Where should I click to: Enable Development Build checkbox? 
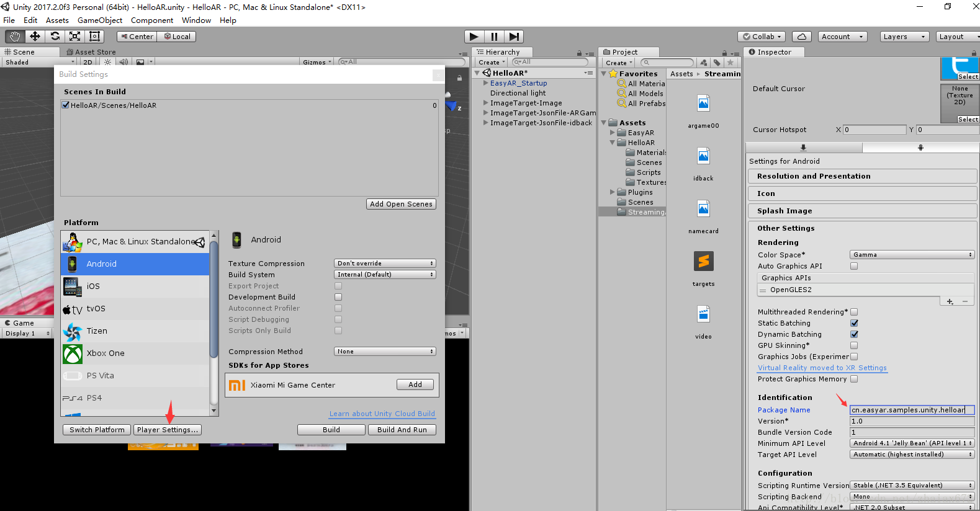338,297
